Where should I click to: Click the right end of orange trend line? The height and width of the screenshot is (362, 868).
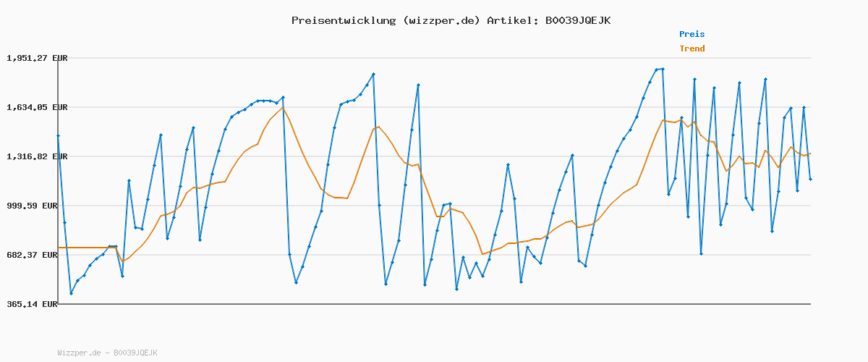(x=810, y=153)
